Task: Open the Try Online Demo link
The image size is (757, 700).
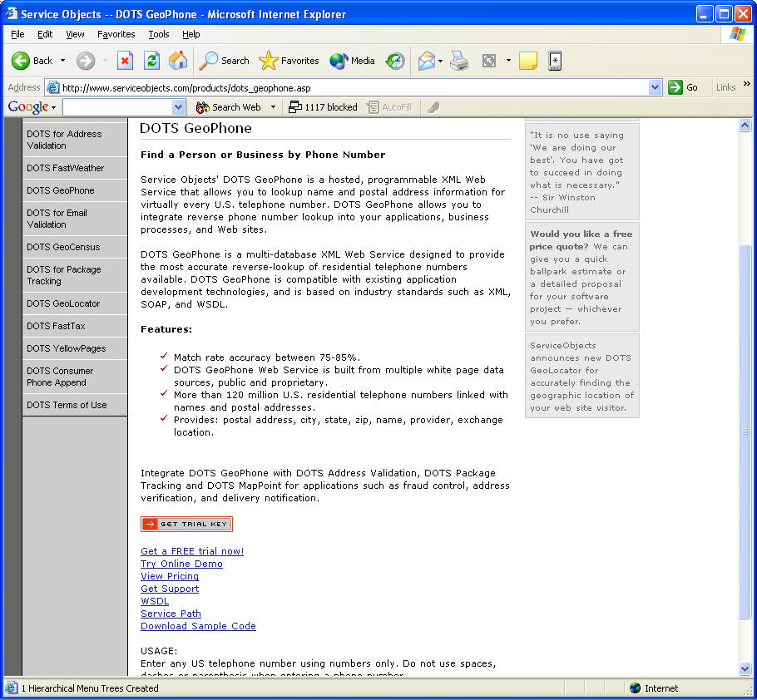Action: coord(181,564)
